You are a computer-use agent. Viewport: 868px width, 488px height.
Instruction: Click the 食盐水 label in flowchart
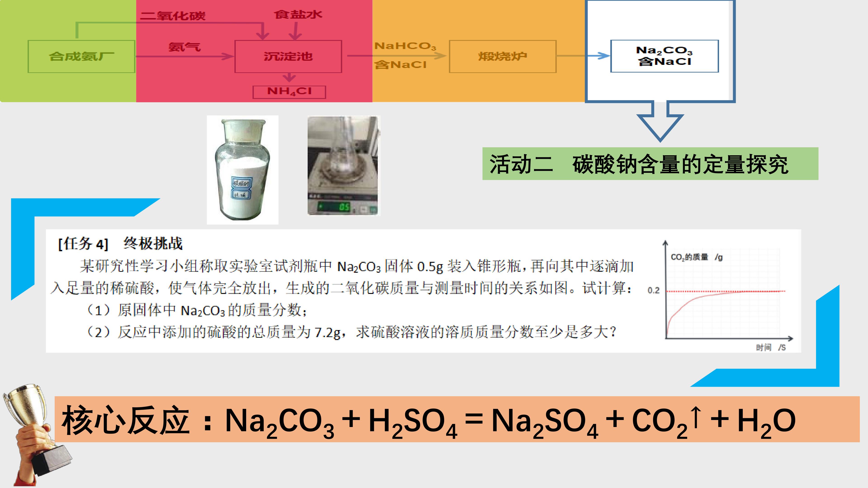click(298, 14)
